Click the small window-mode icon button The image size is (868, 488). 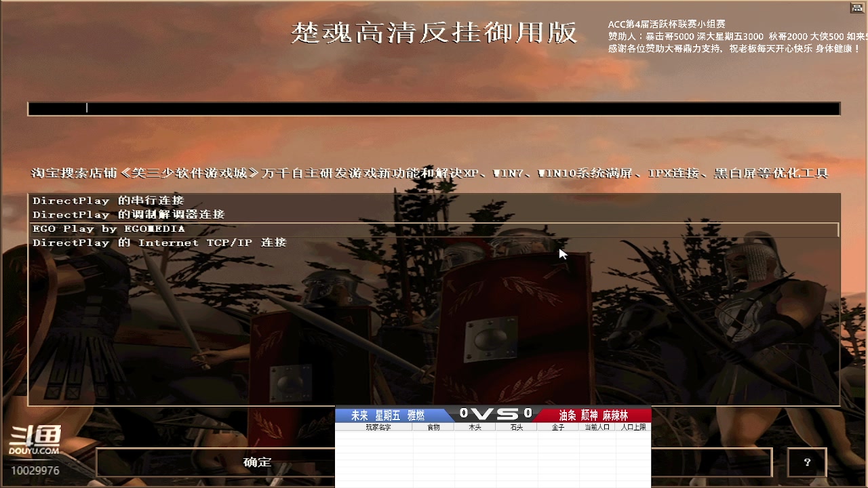click(x=857, y=8)
